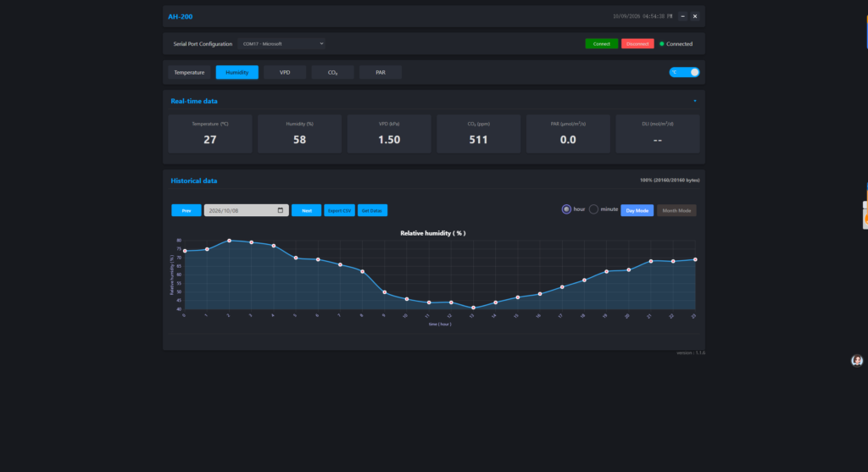Select the minute radio button
The image size is (868, 472).
click(x=593, y=209)
